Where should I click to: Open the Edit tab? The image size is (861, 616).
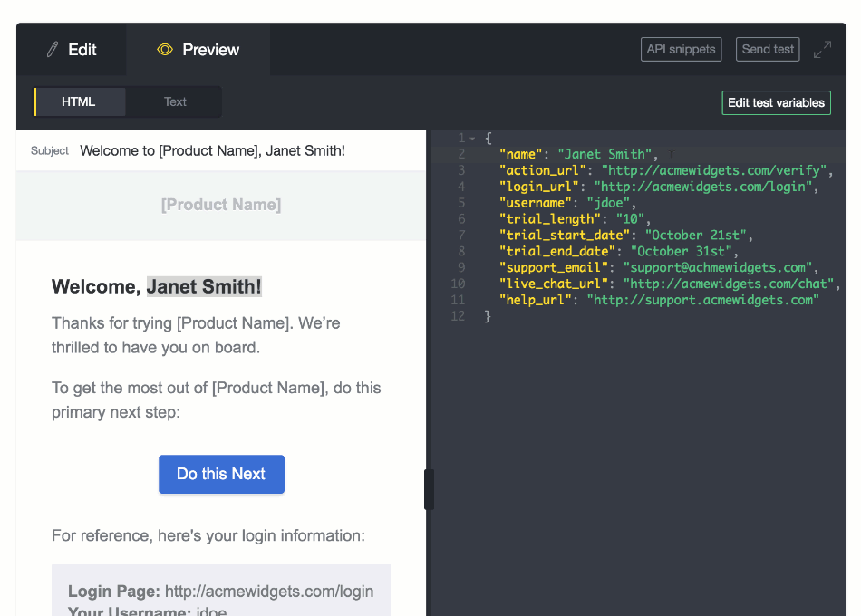click(x=71, y=49)
